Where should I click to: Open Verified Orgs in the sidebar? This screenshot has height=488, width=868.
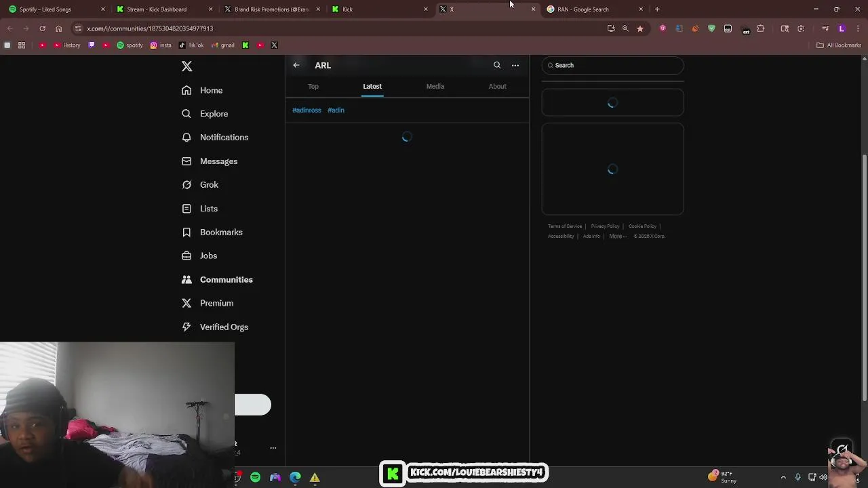coord(215,327)
